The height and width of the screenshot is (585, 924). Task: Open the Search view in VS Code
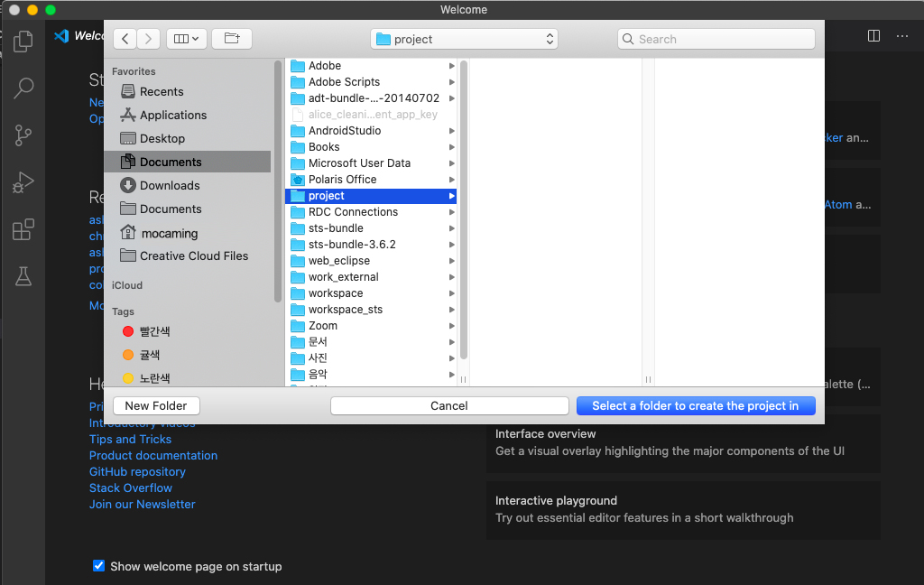(23, 88)
